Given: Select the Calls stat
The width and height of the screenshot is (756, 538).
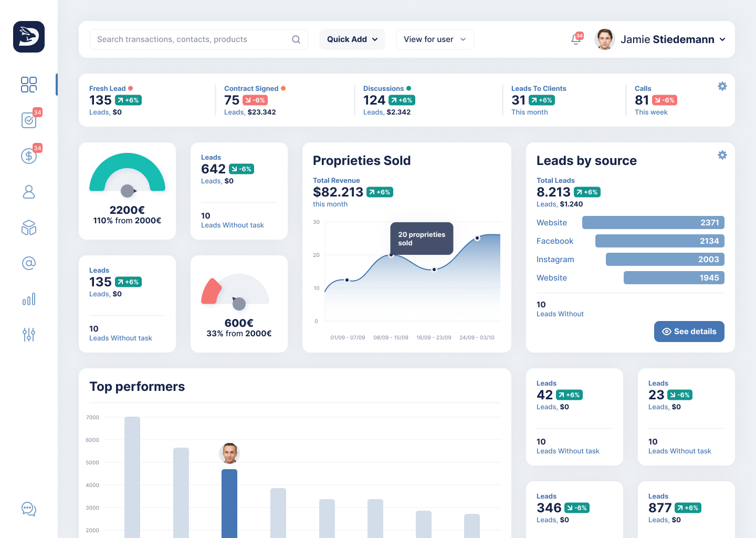Looking at the screenshot, I should pos(656,100).
